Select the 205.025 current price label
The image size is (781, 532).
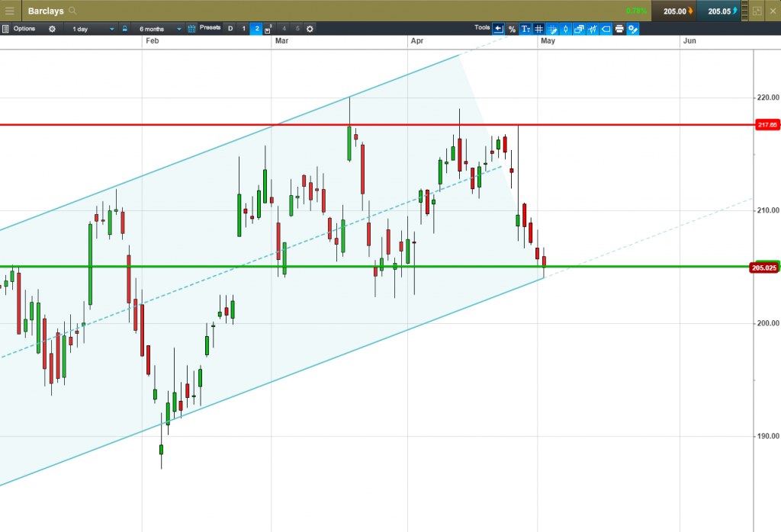764,268
